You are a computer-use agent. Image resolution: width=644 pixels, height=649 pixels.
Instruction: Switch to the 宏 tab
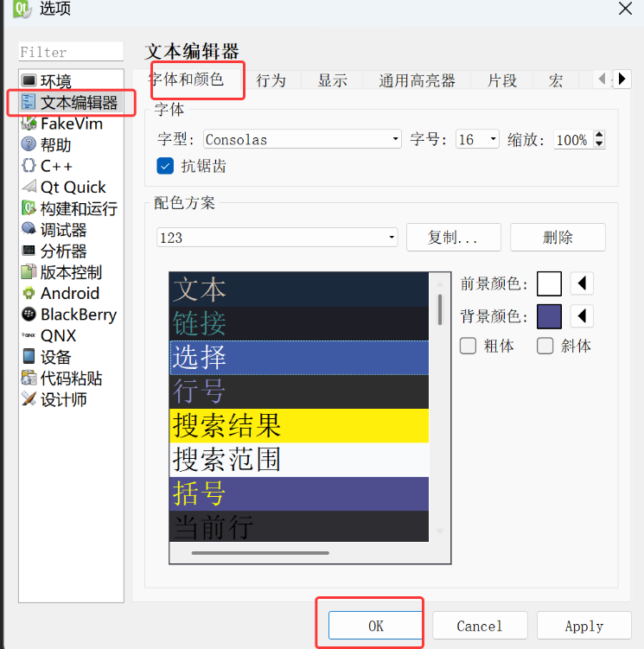(556, 80)
